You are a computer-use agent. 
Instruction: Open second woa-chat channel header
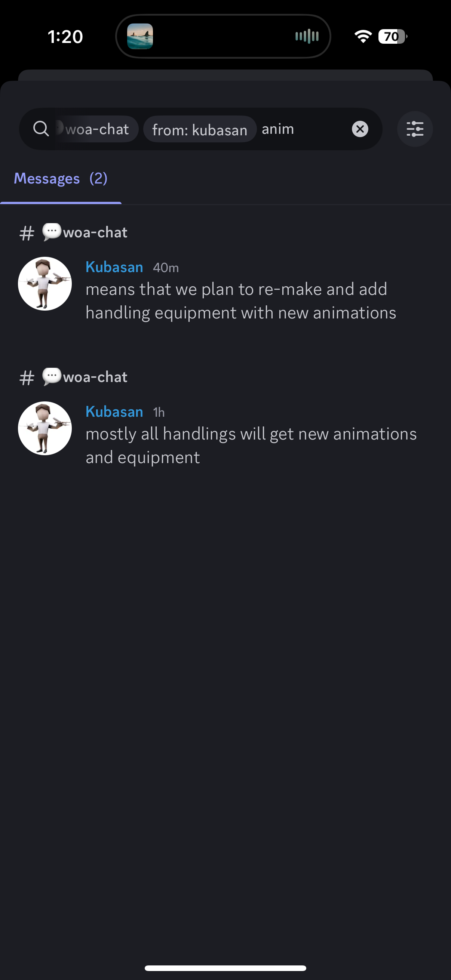tap(73, 377)
